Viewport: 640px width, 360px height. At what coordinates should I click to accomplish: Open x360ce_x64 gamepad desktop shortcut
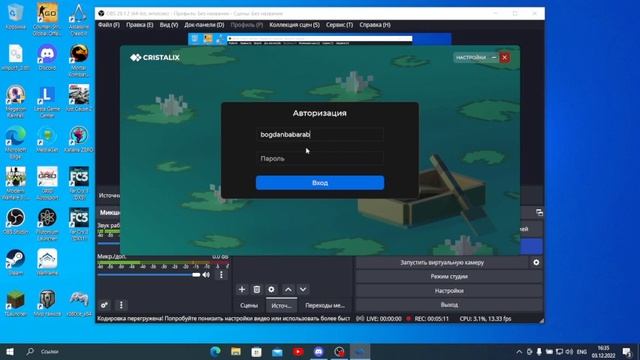point(79,303)
